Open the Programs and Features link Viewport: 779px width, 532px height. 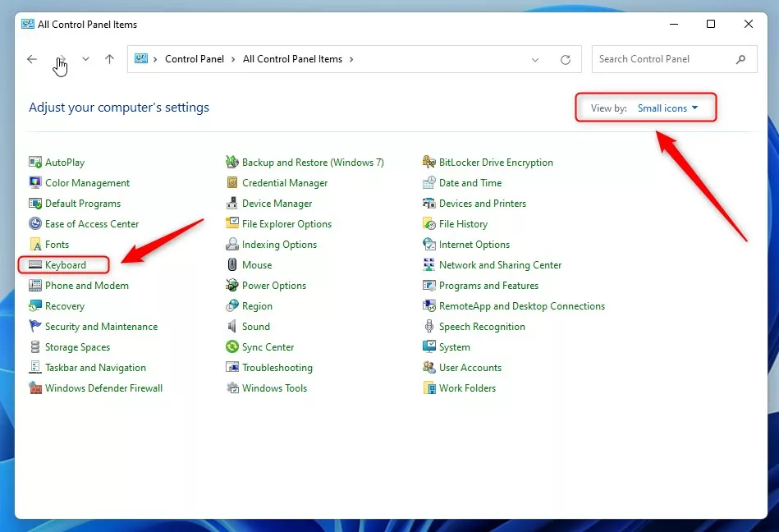tap(488, 286)
